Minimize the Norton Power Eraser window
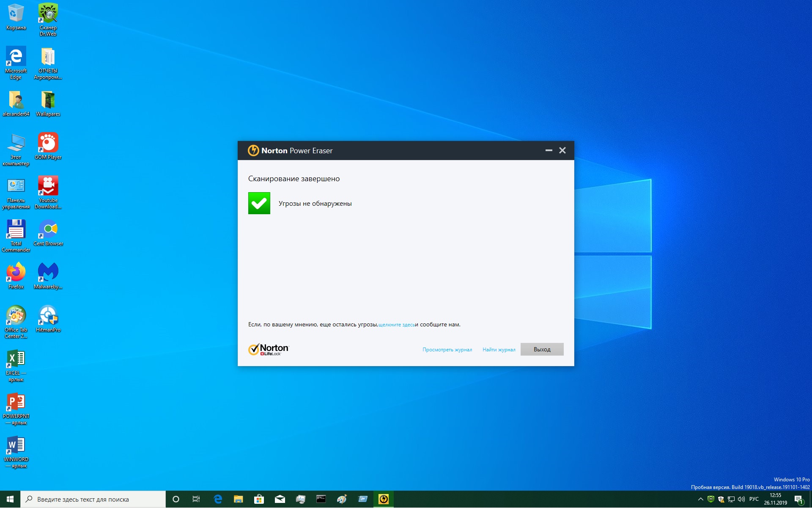The width and height of the screenshot is (812, 508). pyautogui.click(x=549, y=150)
